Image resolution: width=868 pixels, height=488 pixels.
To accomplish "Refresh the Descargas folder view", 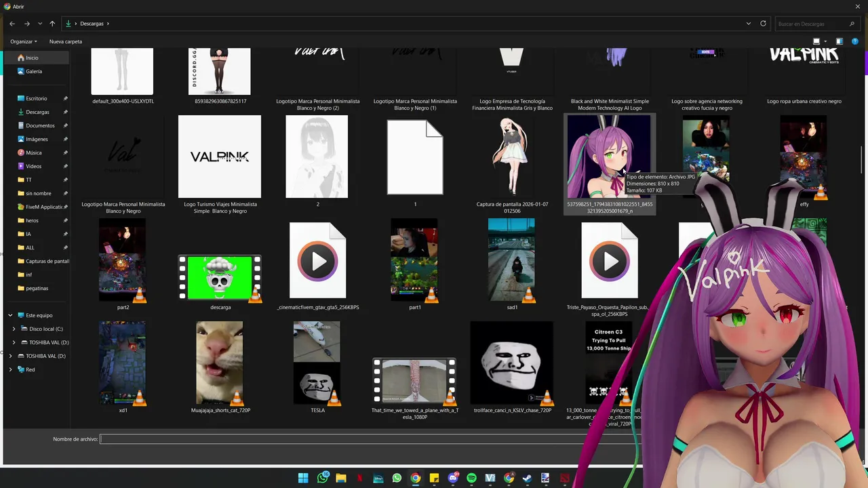I will pos(763,24).
